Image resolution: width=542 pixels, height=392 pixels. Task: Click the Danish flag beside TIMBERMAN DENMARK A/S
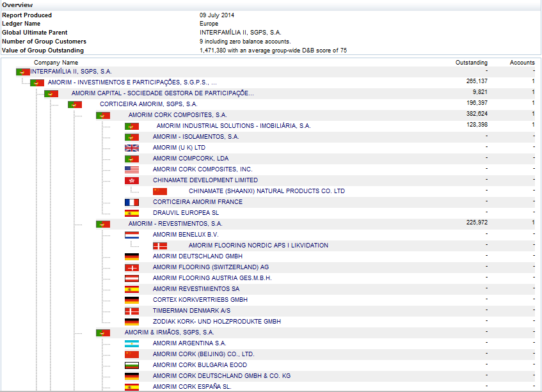[x=132, y=311]
